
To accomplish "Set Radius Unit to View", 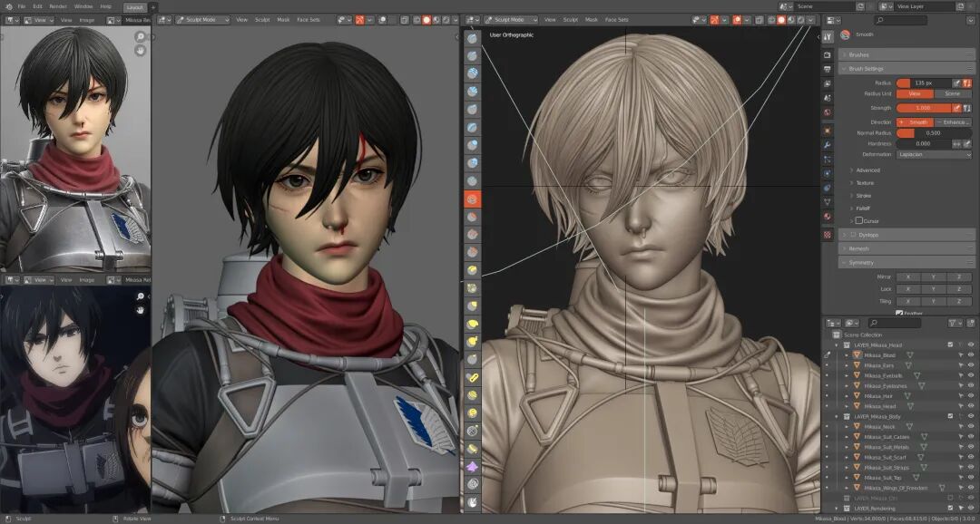I will [915, 93].
